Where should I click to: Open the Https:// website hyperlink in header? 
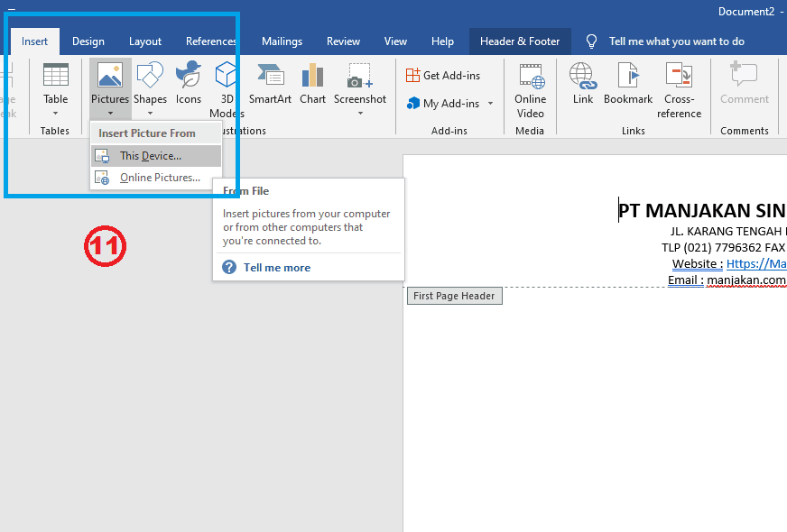click(756, 263)
